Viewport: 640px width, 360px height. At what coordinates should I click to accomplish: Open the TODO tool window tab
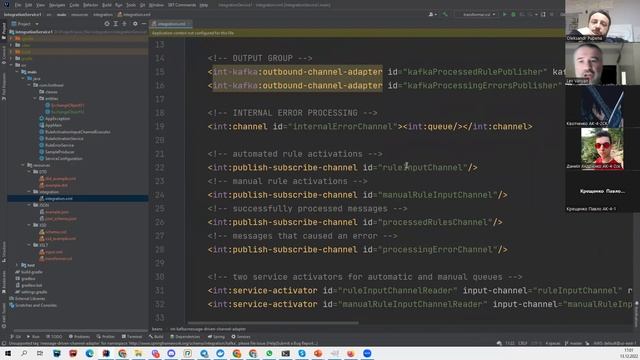pyautogui.click(x=54, y=337)
